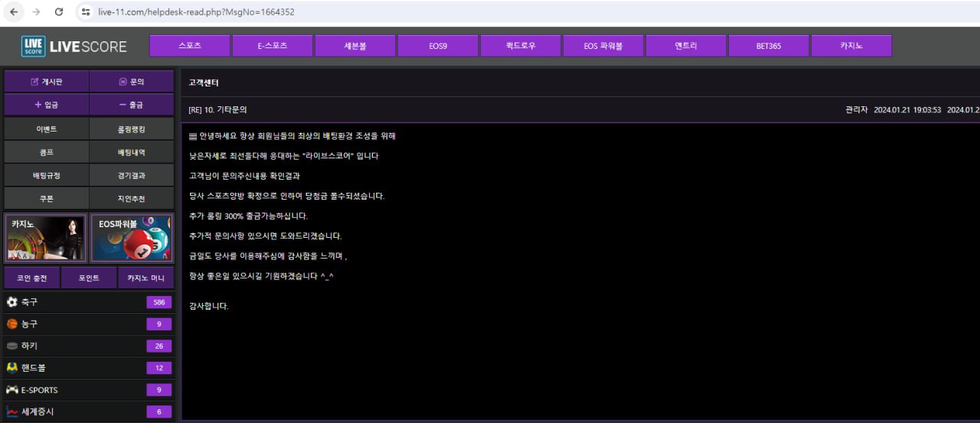Viewport: 980px width, 423px height.
Task: Select the 농구 basketball icon
Action: (x=11, y=324)
